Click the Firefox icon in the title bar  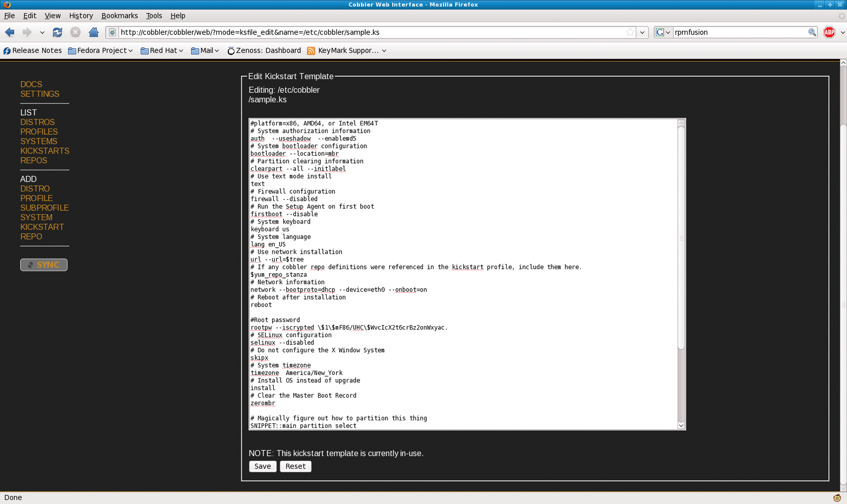coord(6,5)
